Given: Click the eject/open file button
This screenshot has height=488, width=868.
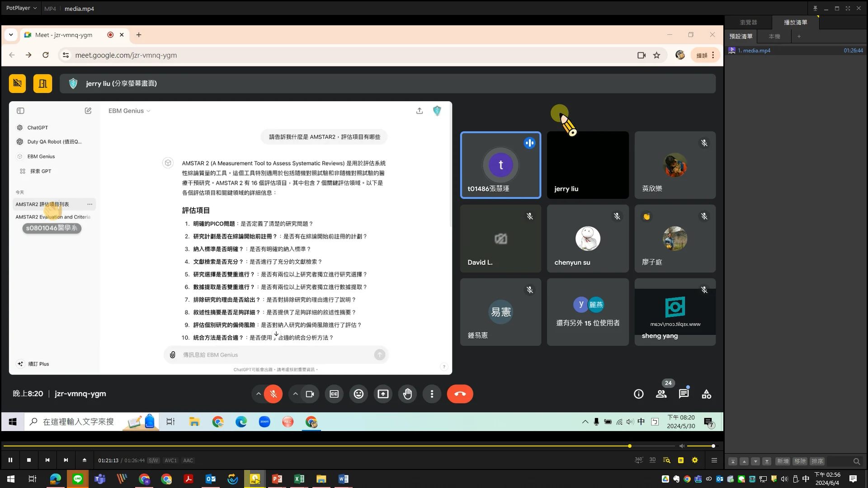Looking at the screenshot, I should click(85, 460).
